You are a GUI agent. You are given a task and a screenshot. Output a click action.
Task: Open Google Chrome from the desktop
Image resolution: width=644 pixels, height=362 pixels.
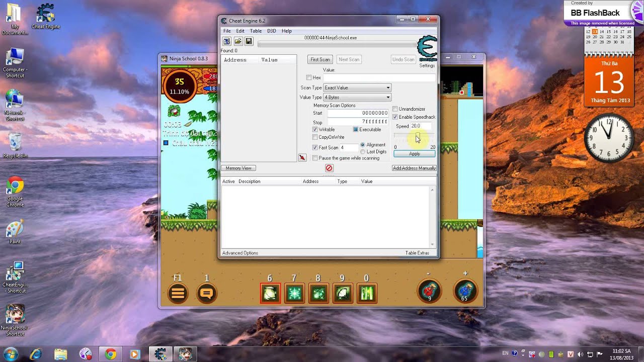pyautogui.click(x=15, y=192)
